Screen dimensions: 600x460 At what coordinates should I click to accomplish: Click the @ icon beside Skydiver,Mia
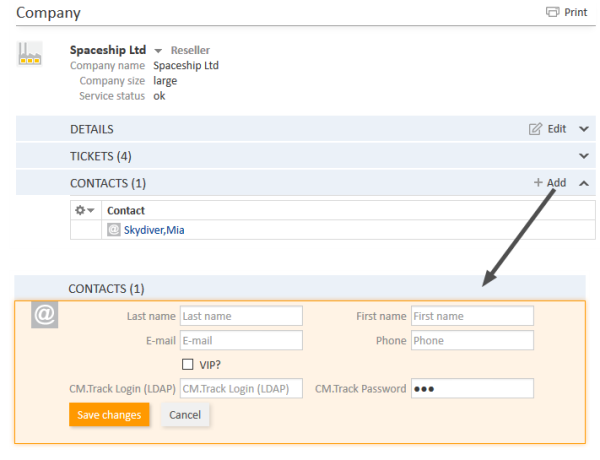point(114,230)
